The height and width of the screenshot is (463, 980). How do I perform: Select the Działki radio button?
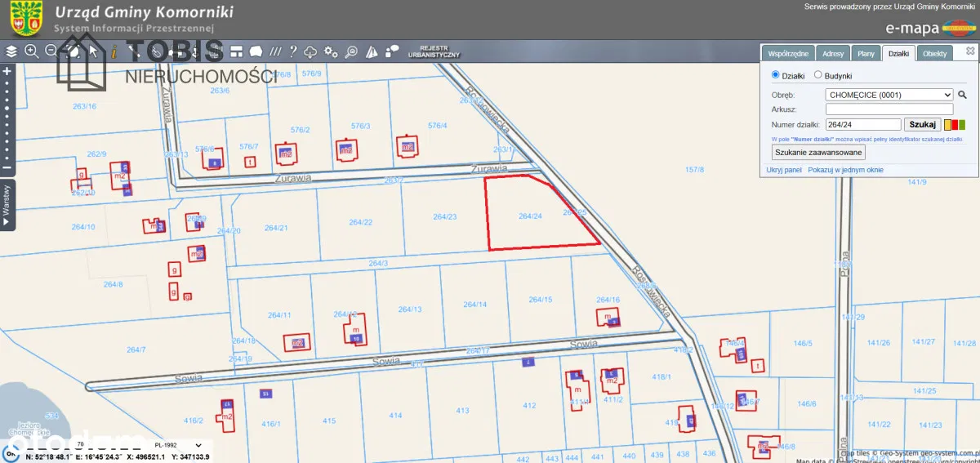(x=776, y=75)
